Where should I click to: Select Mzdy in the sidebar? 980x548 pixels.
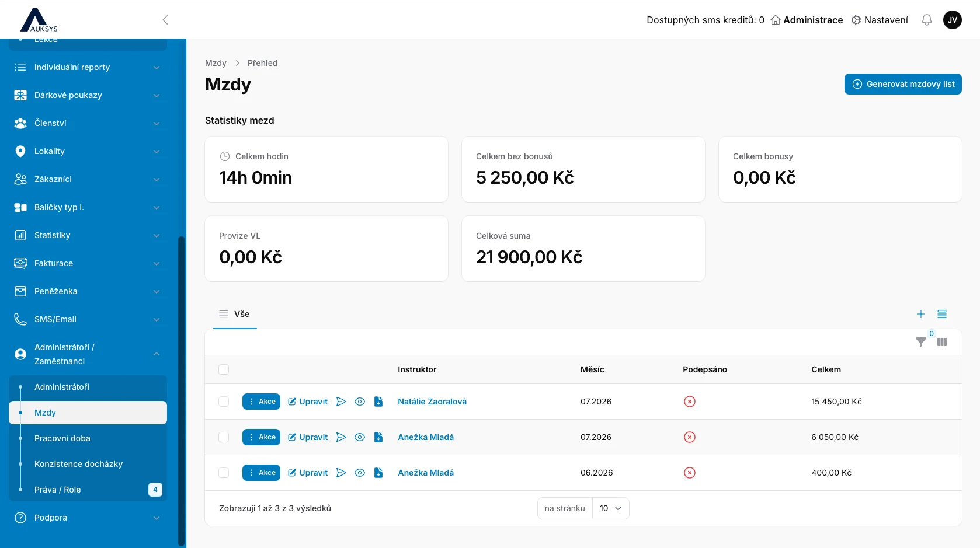coord(88,413)
